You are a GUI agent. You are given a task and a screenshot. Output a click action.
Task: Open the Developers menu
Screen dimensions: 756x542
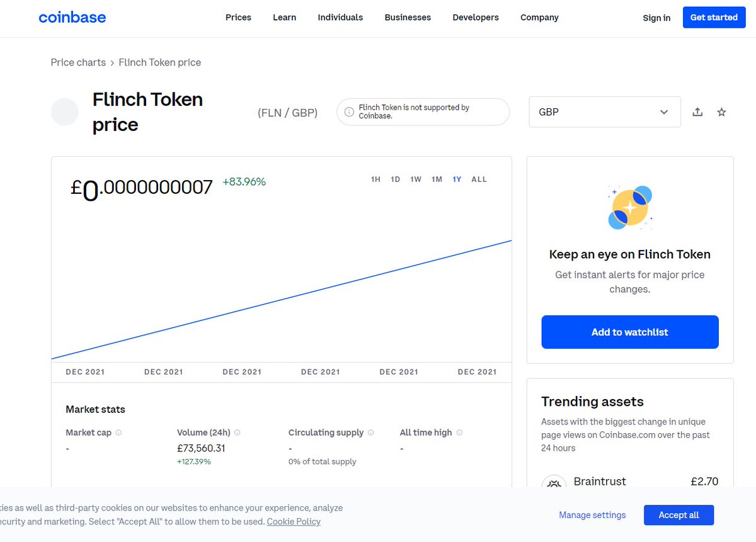(x=476, y=18)
